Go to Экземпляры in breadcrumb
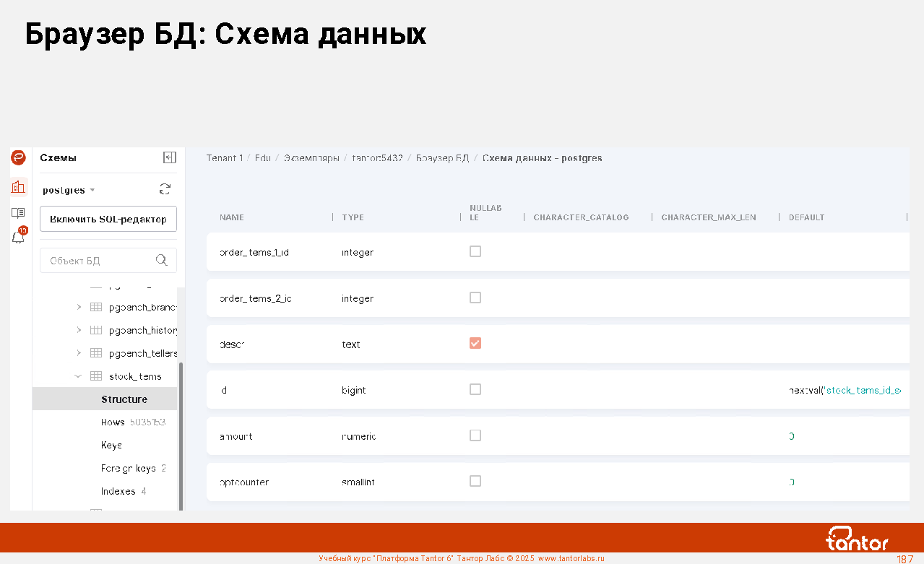The image size is (924, 564). [311, 157]
